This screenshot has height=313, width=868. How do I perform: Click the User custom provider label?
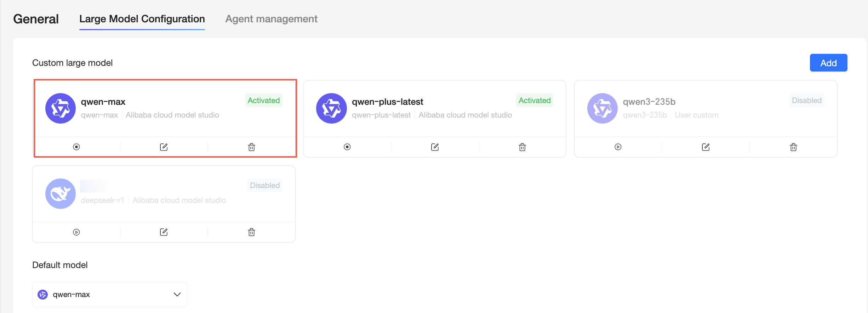pos(697,115)
